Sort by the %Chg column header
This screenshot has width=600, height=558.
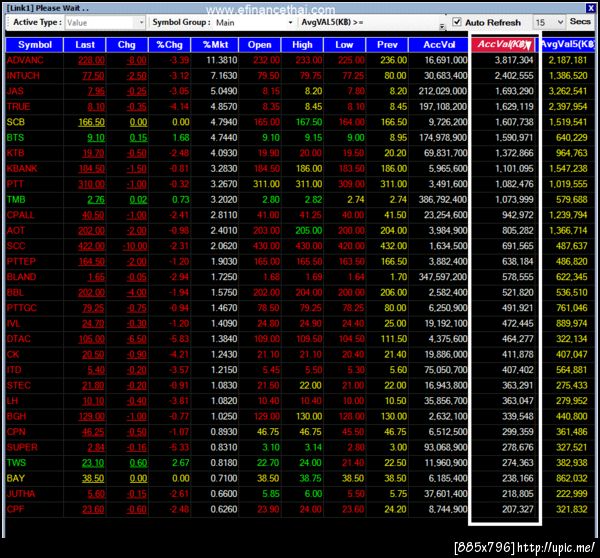click(x=170, y=45)
